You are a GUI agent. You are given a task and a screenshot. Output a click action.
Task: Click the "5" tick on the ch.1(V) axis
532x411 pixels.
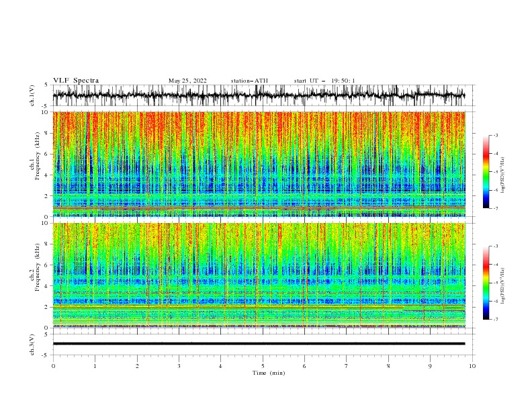(47, 85)
